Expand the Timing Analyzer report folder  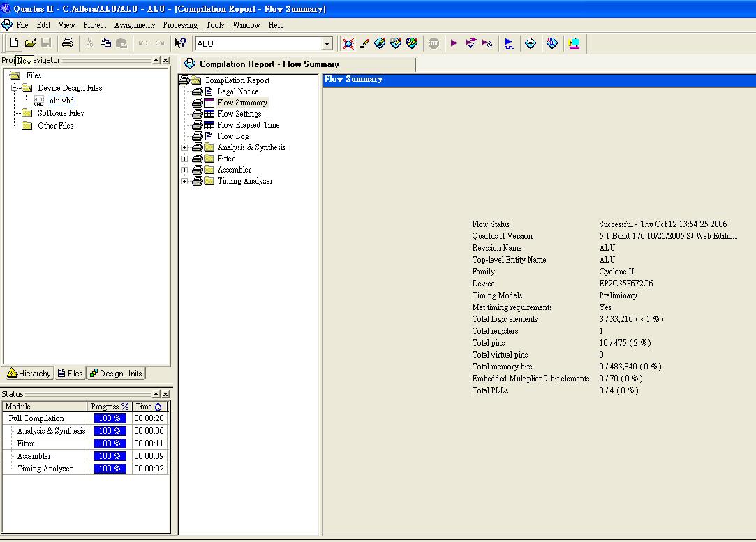point(185,181)
